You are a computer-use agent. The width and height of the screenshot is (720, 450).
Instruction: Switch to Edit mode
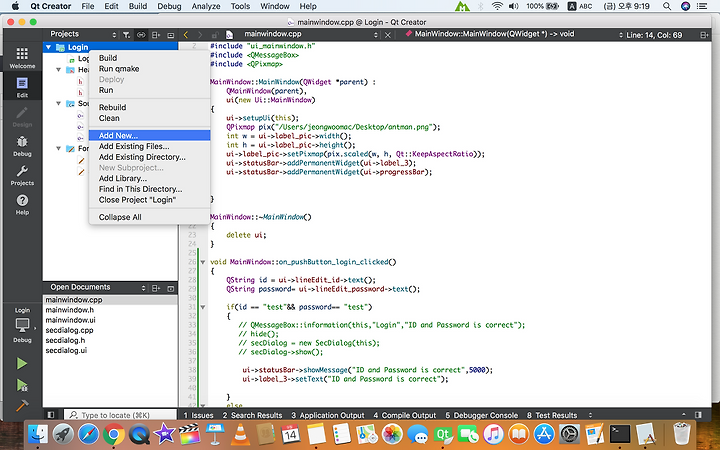point(22,87)
